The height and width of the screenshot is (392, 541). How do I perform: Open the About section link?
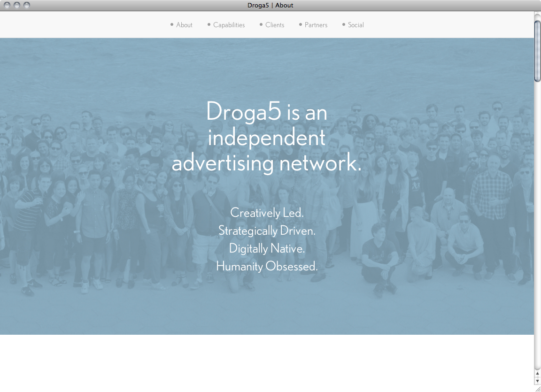click(x=184, y=25)
